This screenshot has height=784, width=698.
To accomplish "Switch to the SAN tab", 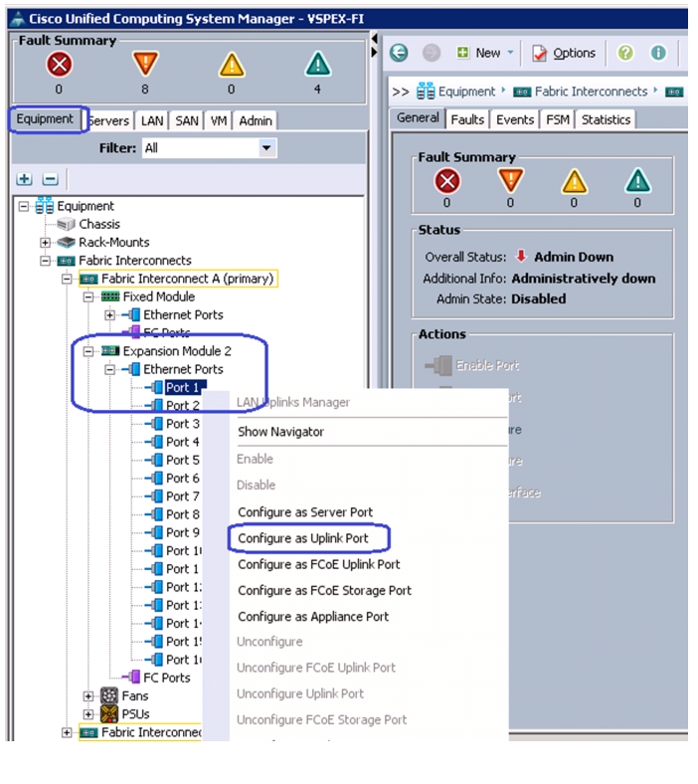I will click(x=187, y=120).
